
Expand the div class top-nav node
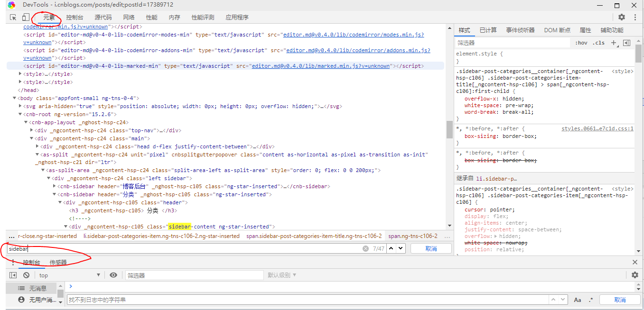[x=31, y=130]
